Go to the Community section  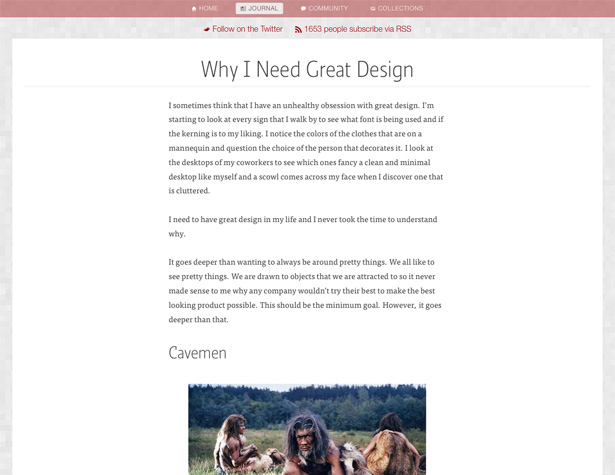(x=324, y=8)
